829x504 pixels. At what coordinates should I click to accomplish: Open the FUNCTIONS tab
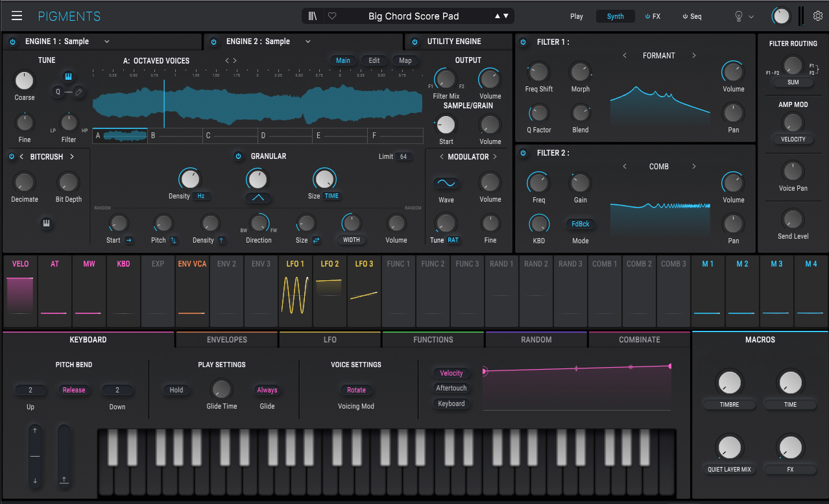click(433, 340)
